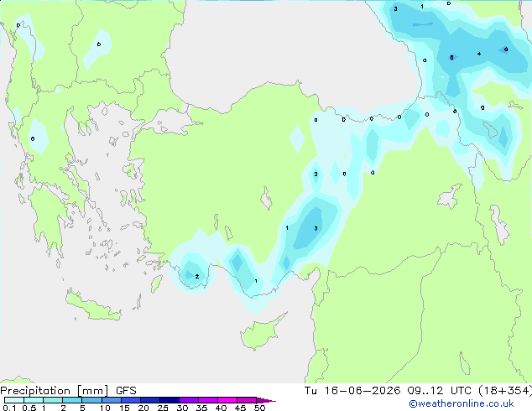This screenshot has width=532, height=411.
Task: Select the 35–40 mm legend swatch
Action: click(x=208, y=400)
